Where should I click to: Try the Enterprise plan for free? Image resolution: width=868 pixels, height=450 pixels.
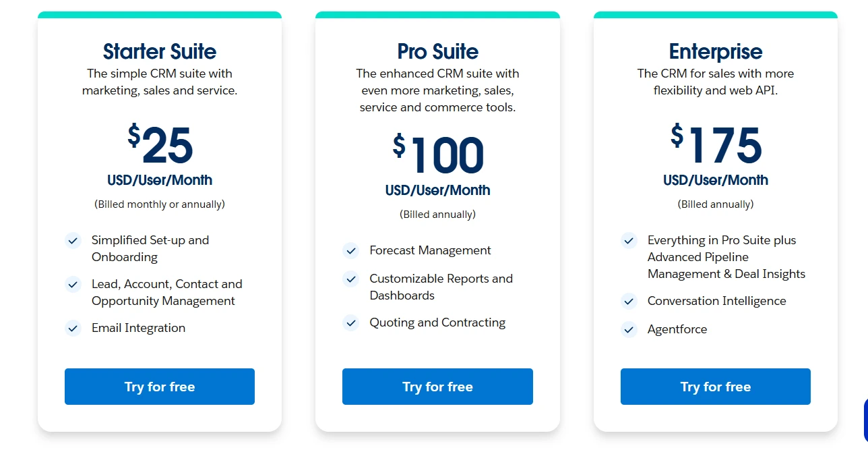(715, 387)
